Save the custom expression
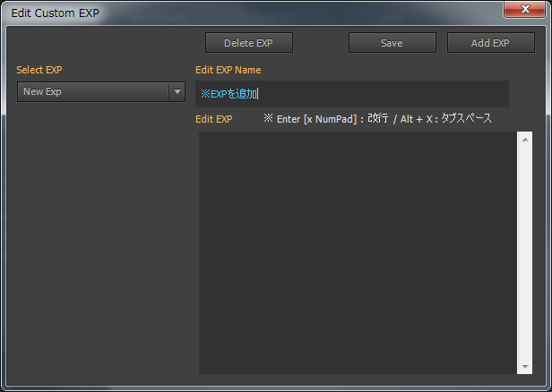The height and width of the screenshot is (392, 552). [x=392, y=43]
